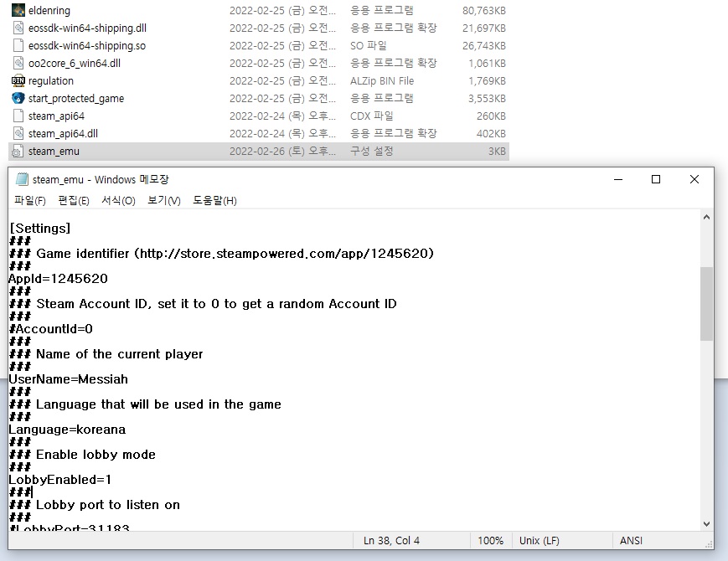This screenshot has height=561, width=728.
Task: Maximize the steam_emu Notepad window
Action: 656,179
